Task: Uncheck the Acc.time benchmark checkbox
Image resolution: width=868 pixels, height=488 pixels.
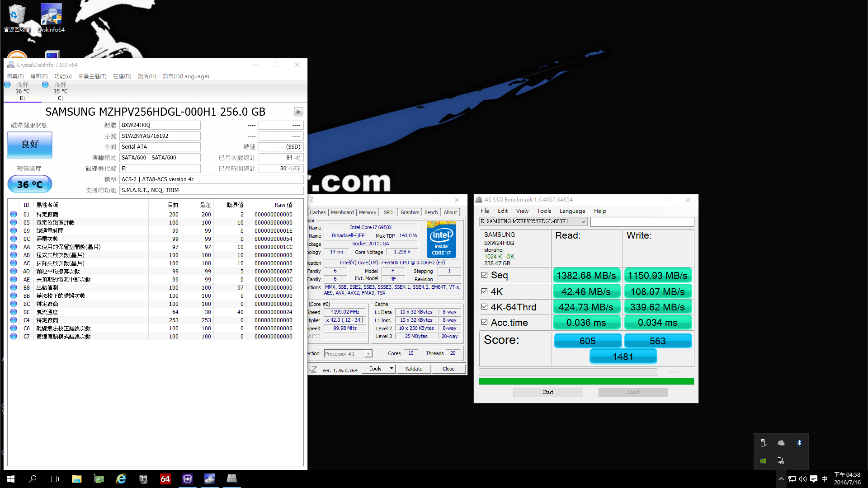Action: point(485,322)
